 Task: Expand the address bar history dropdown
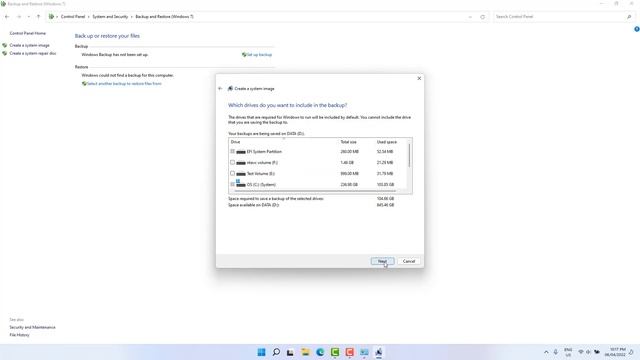tap(470, 17)
